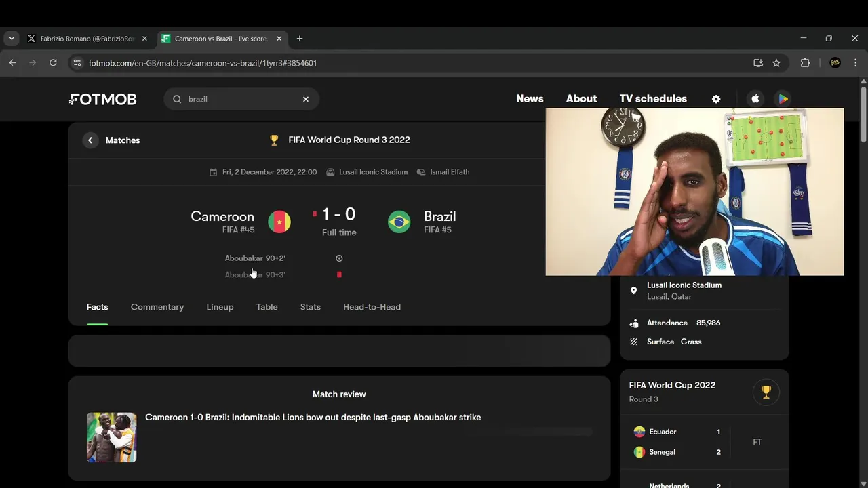Screen dimensions: 868x488
Task: Open the browser extensions puzzle icon
Action: (x=805, y=63)
